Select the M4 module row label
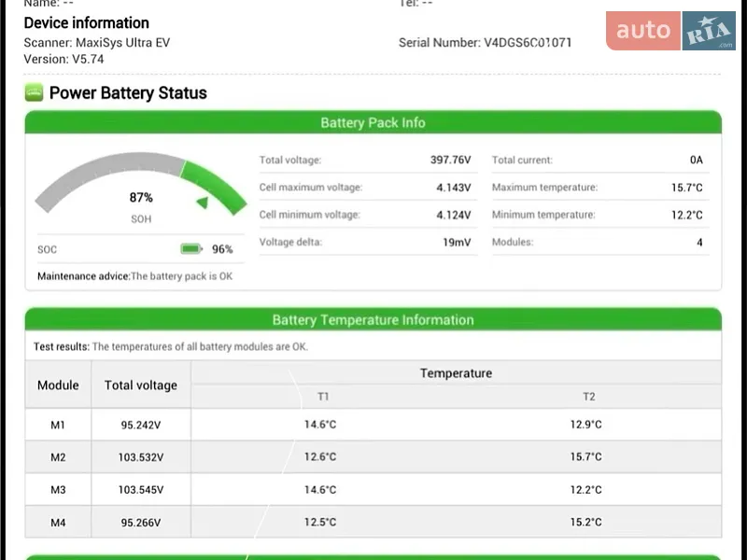This screenshot has width=747, height=560. coord(58,523)
